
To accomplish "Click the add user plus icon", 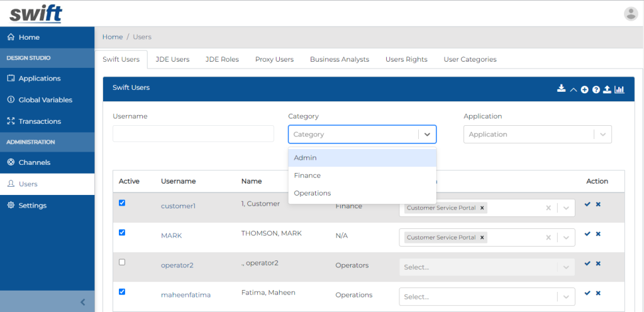I will (x=584, y=90).
